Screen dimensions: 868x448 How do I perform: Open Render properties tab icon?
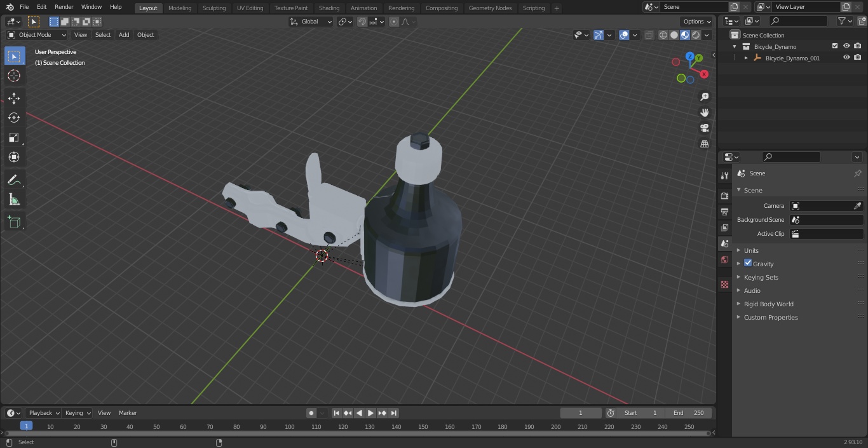724,196
